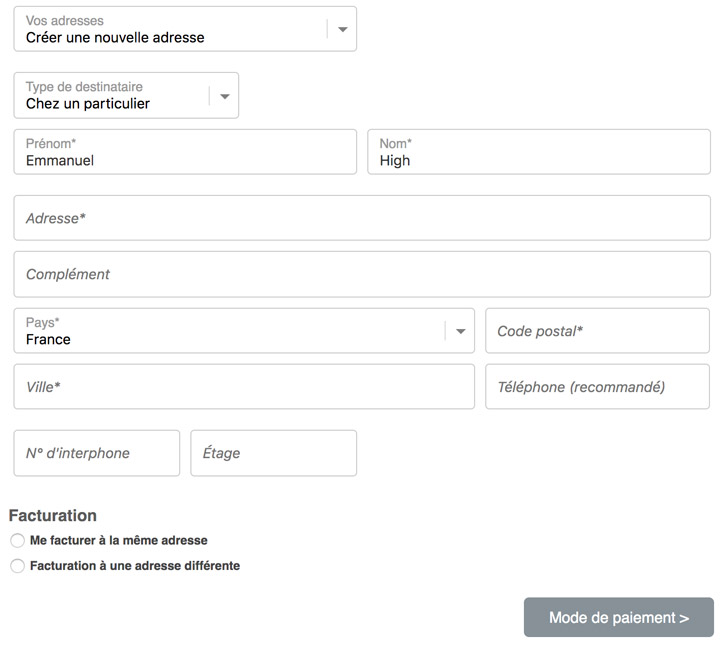Click the Mode de paiement button
This screenshot has width=726, height=649.
coord(619,617)
